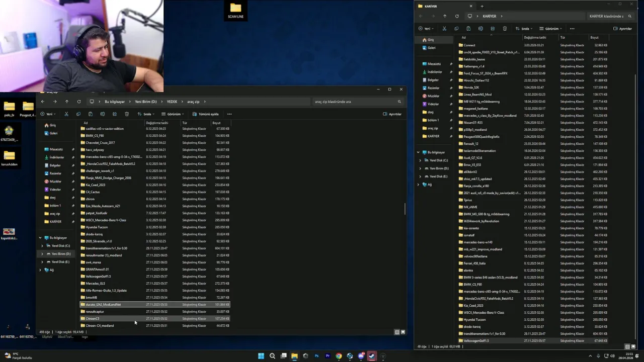Open Yeni dropdown in KARİYER window
Image resolution: width=644 pixels, height=362 pixels.
point(426,29)
